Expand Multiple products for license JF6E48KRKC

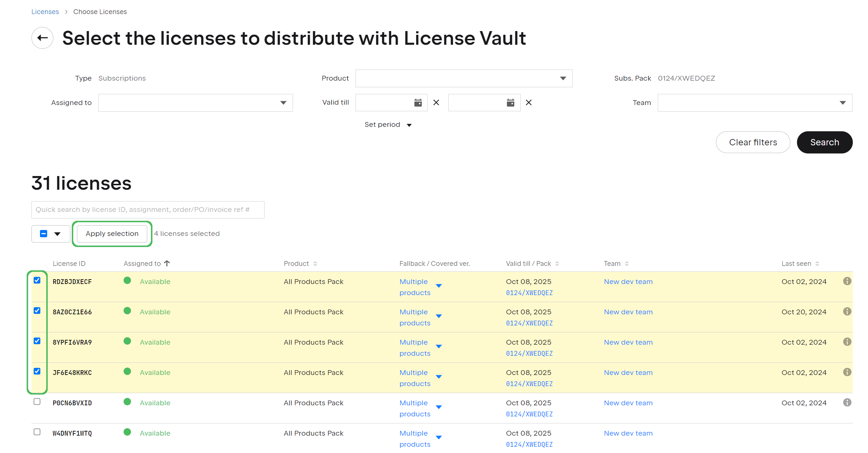(x=439, y=377)
